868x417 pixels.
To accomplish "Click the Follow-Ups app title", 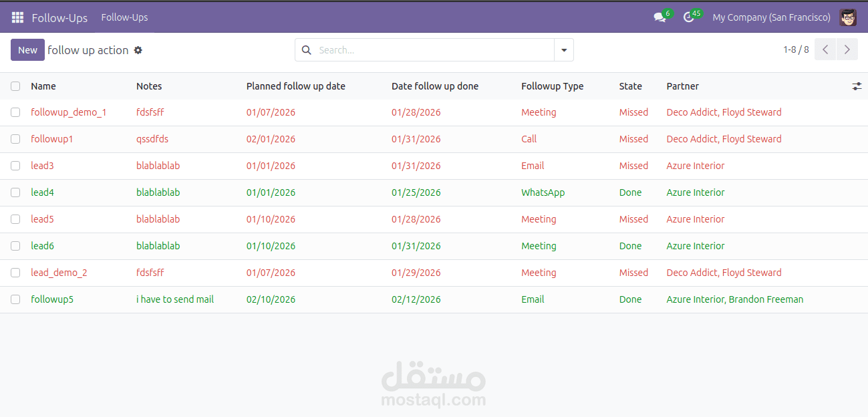I will click(59, 18).
